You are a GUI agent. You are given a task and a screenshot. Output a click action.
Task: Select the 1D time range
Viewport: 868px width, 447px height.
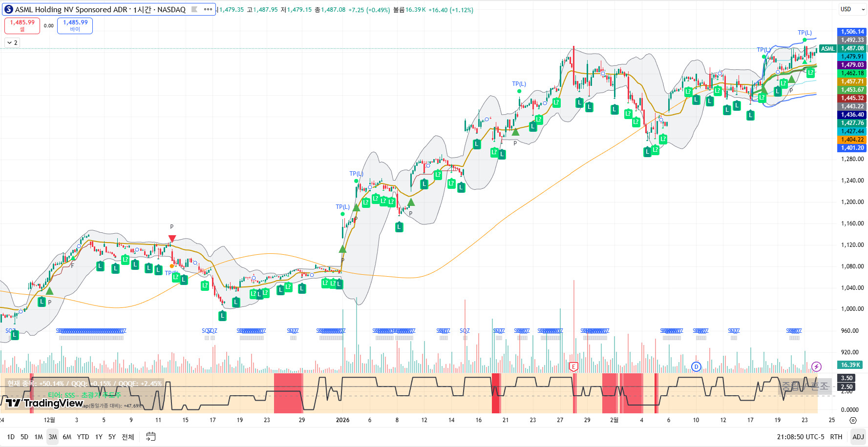11,437
